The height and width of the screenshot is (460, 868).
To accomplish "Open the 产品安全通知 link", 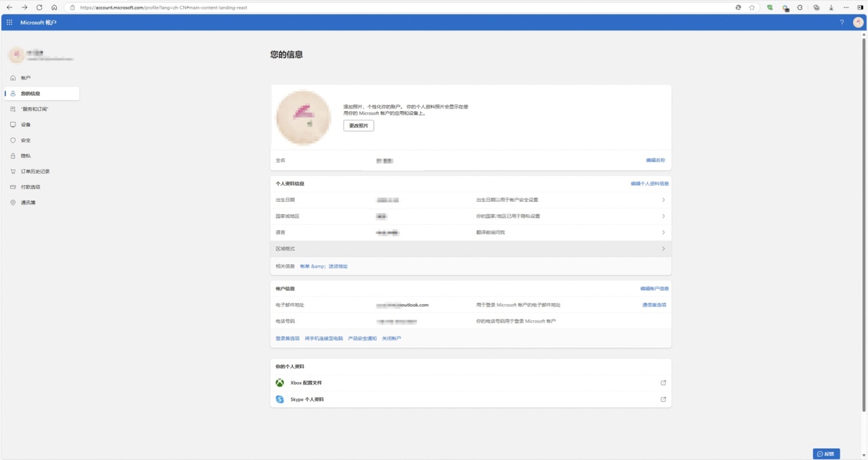I will pos(362,338).
